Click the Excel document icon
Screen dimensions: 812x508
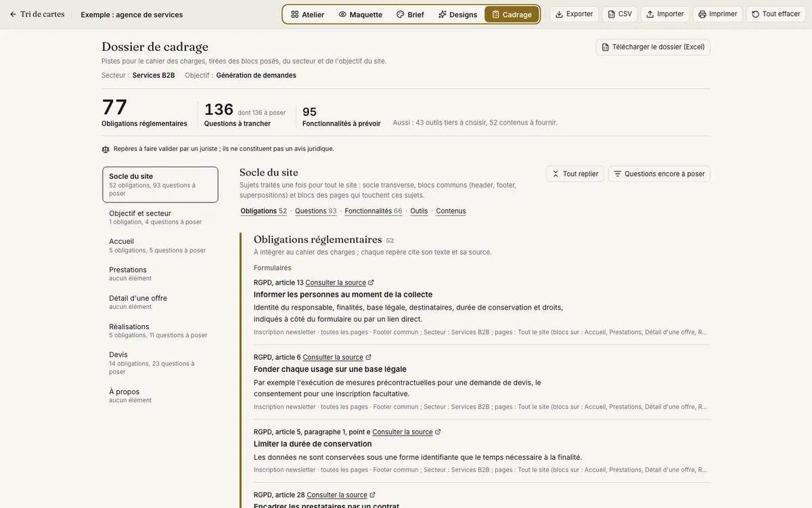[606, 47]
